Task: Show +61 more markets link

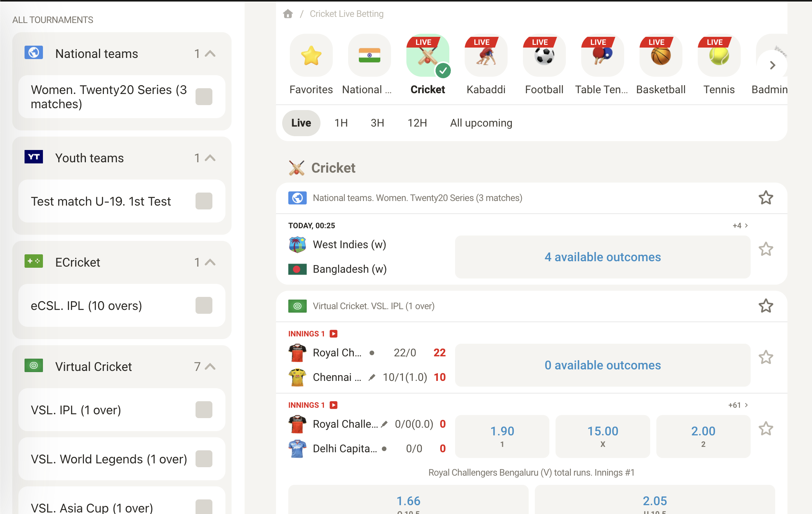Action: pyautogui.click(x=738, y=405)
